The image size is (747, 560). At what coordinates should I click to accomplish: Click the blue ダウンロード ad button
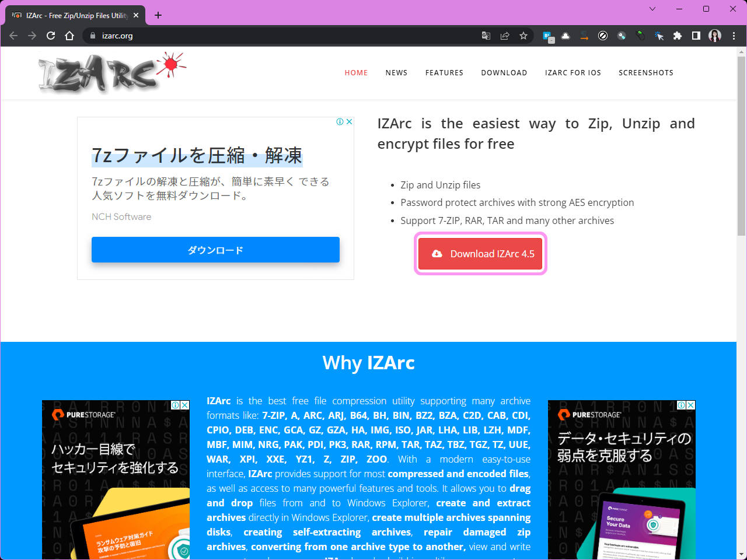pos(215,250)
